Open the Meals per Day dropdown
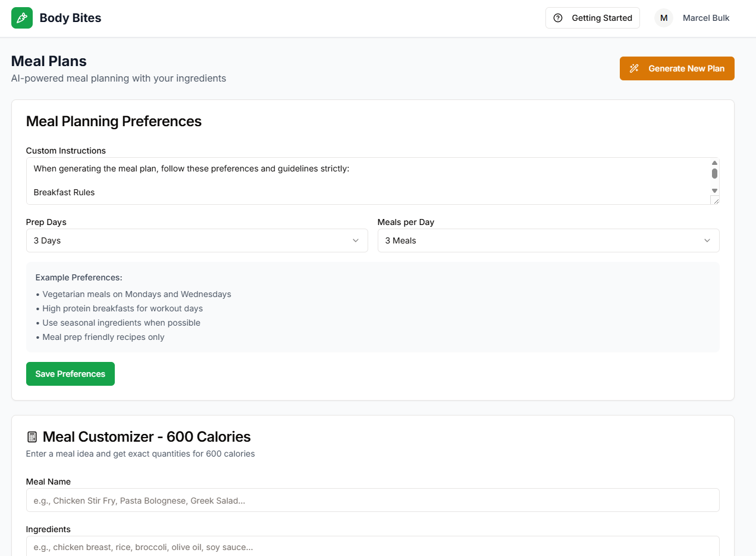 [548, 240]
